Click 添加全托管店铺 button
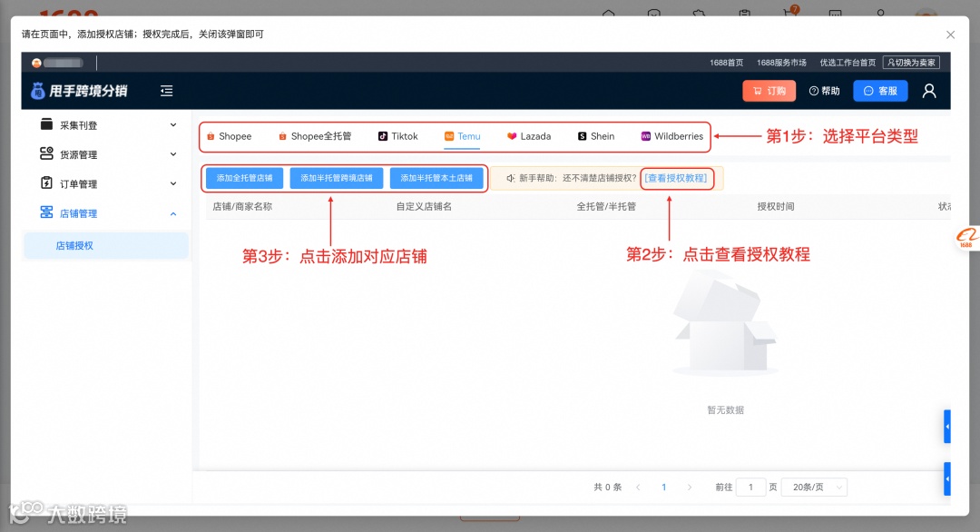Image resolution: width=980 pixels, height=532 pixels. click(x=244, y=178)
